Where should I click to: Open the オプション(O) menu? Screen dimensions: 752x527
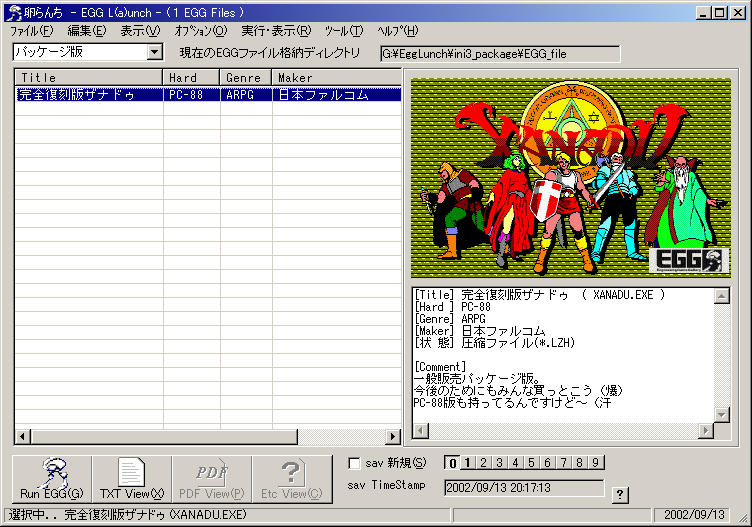point(200,31)
